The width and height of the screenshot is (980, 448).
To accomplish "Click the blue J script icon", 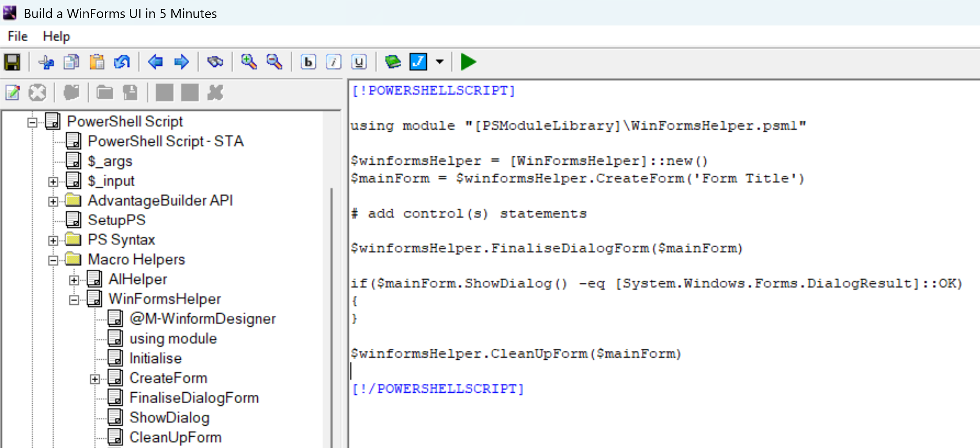I will pyautogui.click(x=418, y=62).
